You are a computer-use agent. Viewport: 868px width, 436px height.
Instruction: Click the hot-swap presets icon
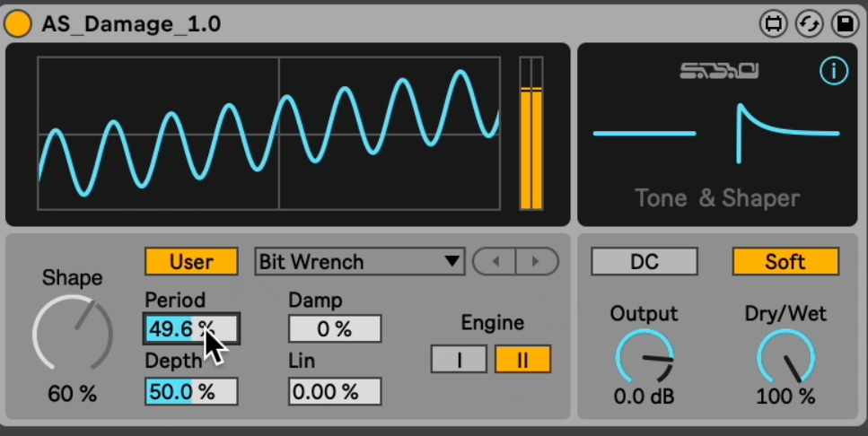809,24
